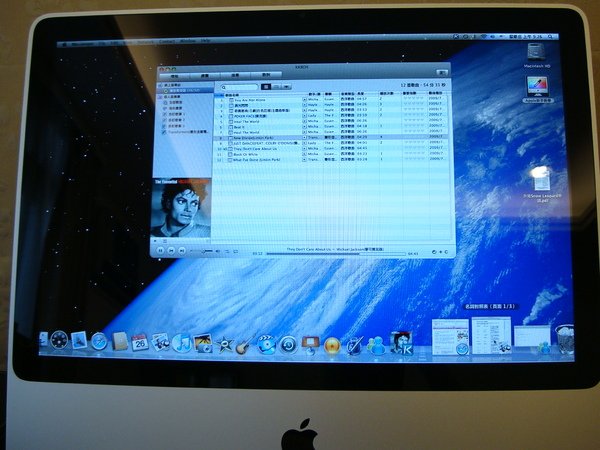Open the arrow button in You Are Not Alone row
The height and width of the screenshot is (450, 600).
point(305,99)
